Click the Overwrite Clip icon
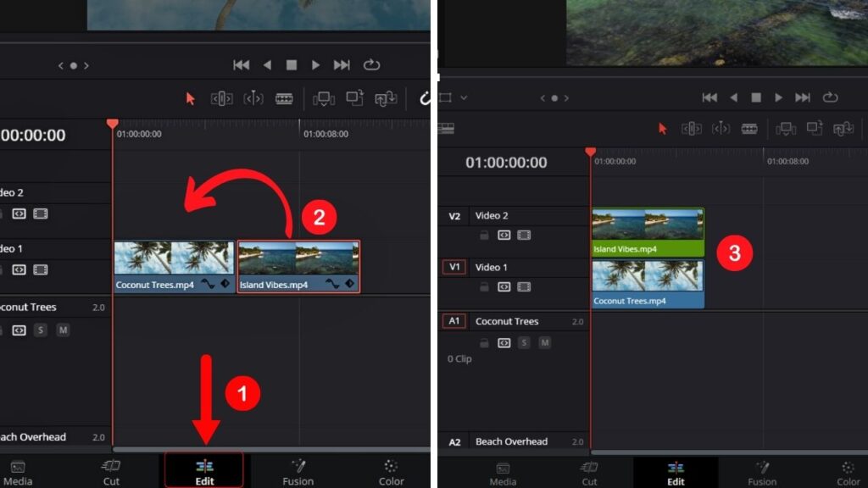The width and height of the screenshot is (868, 488). pyautogui.click(x=356, y=99)
